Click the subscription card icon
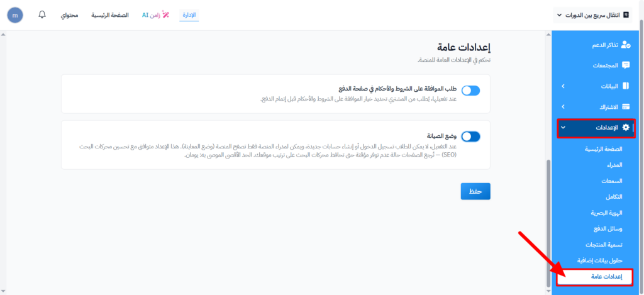 click(x=625, y=107)
